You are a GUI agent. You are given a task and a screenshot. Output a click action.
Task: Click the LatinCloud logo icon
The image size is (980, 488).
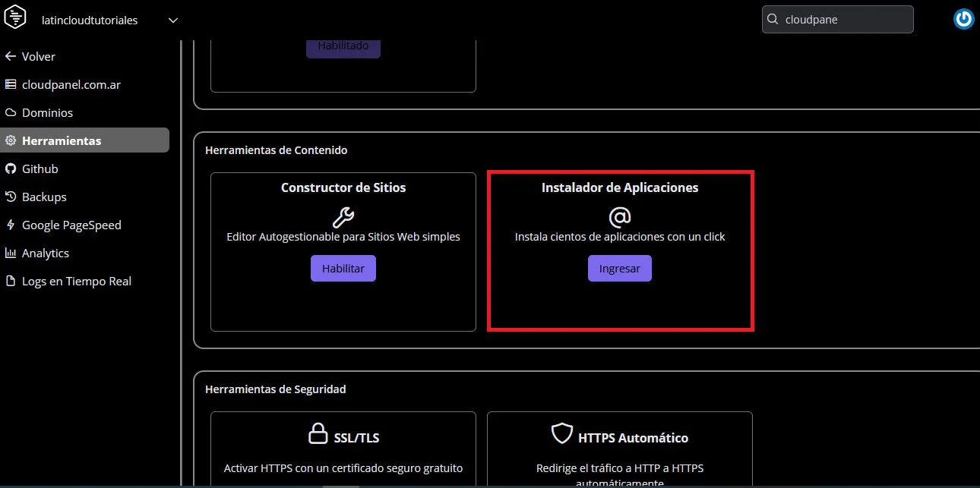(x=15, y=17)
